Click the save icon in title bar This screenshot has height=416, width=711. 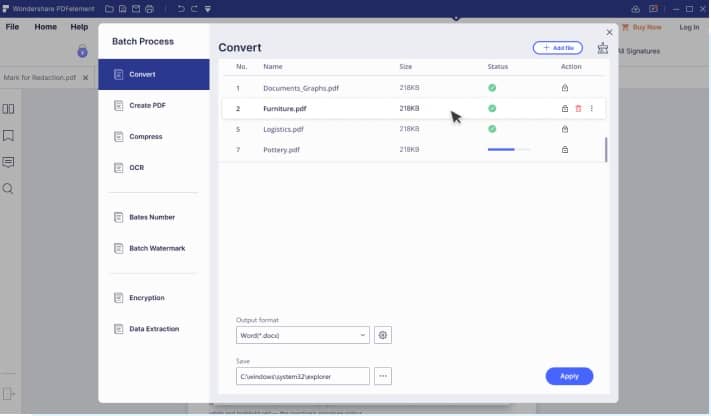pos(122,9)
